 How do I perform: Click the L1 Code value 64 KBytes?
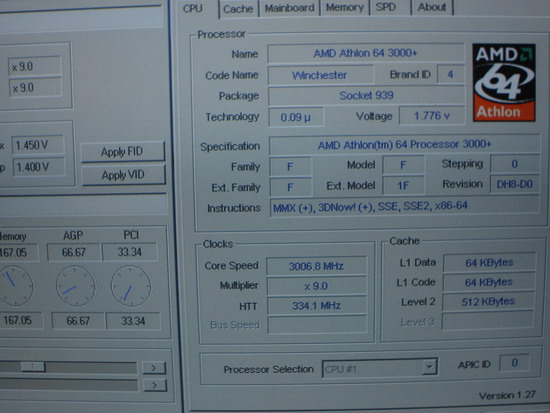(x=489, y=282)
